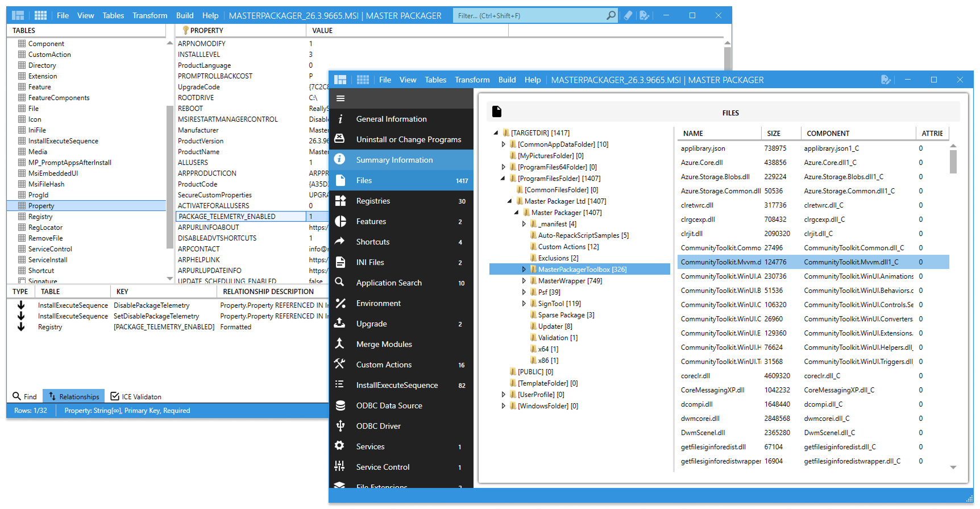This screenshot has height=509, width=980.
Task: Open the File menu in the back window
Action: (63, 15)
